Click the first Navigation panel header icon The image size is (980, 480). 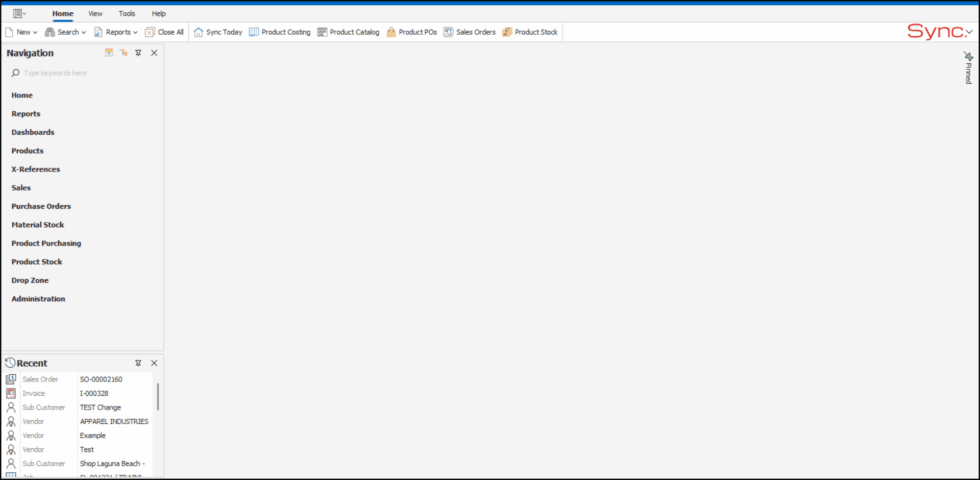109,53
